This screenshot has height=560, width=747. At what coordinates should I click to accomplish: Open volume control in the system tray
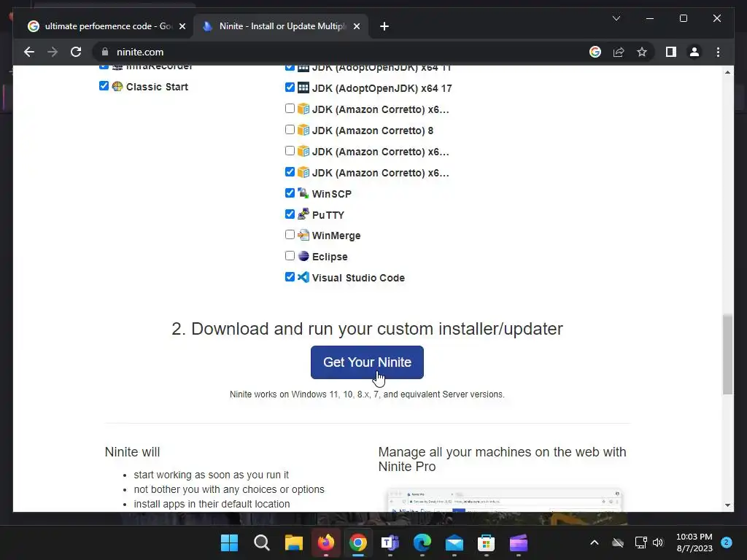[x=658, y=542]
